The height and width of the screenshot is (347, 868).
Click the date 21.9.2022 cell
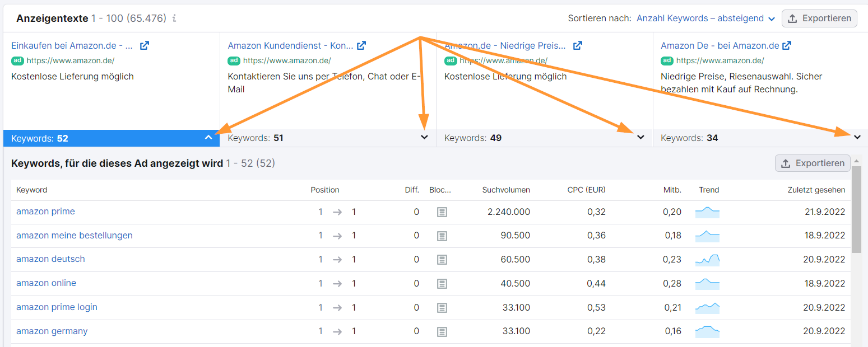825,212
